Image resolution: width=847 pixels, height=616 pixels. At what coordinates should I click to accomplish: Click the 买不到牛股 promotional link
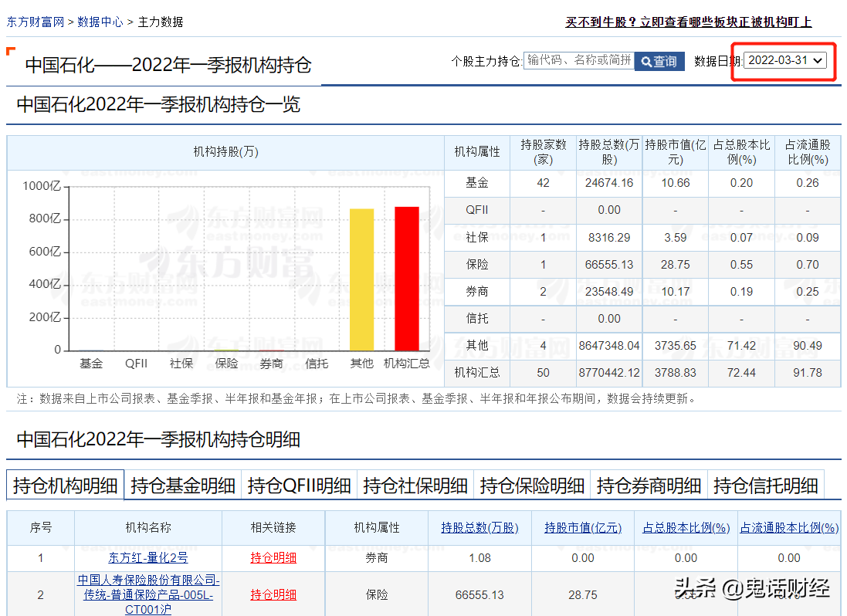coord(688,22)
